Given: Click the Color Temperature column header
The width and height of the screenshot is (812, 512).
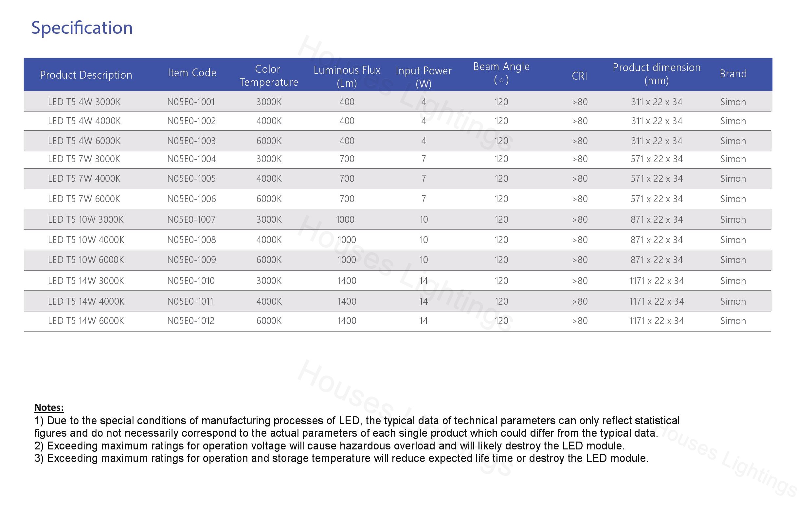Looking at the screenshot, I should point(269,76).
